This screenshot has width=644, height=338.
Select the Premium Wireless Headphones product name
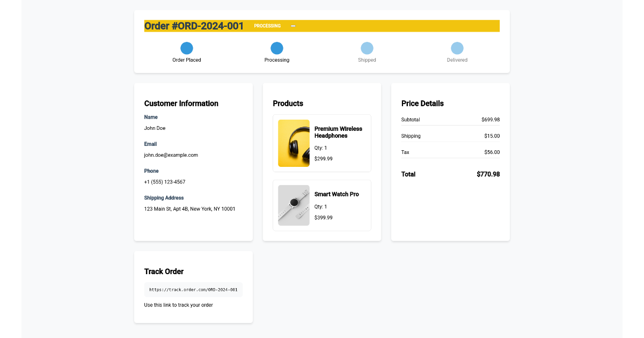tap(338, 132)
